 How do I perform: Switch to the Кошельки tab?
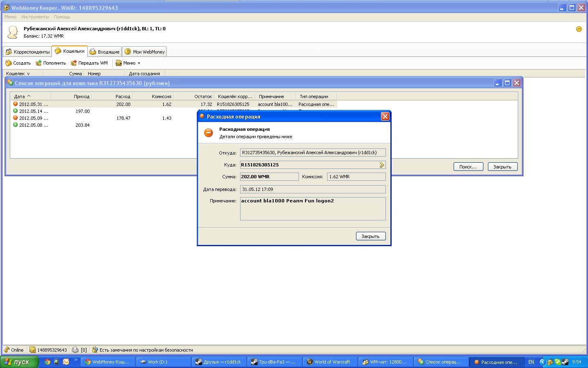(x=69, y=51)
